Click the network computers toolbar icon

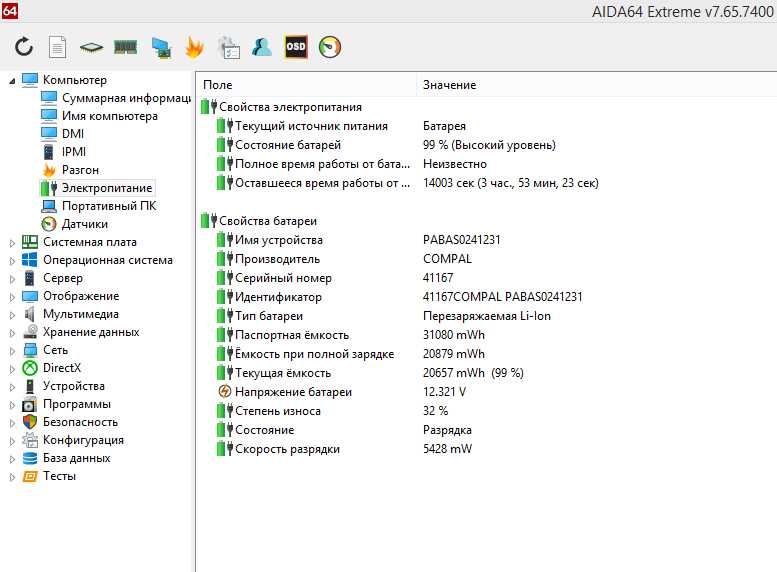(x=161, y=47)
